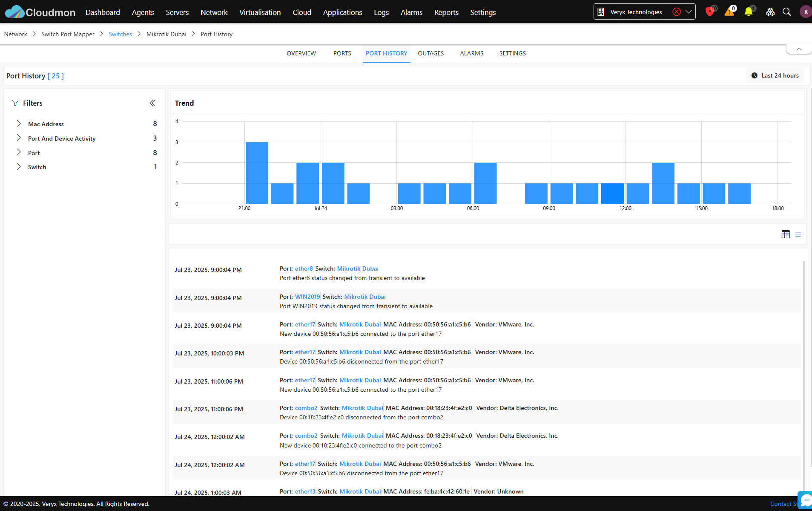Open the yellow bell notifications icon
The image size is (812, 511).
pyautogui.click(x=749, y=12)
